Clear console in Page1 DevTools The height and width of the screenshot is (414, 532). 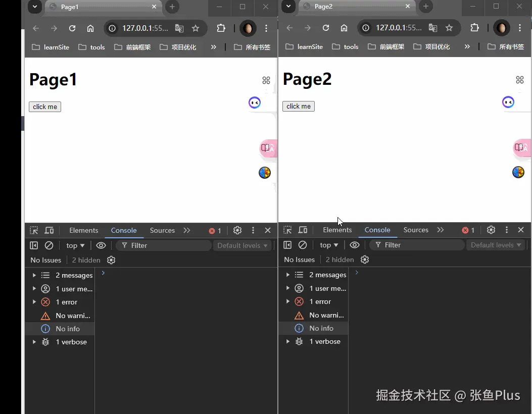click(49, 245)
